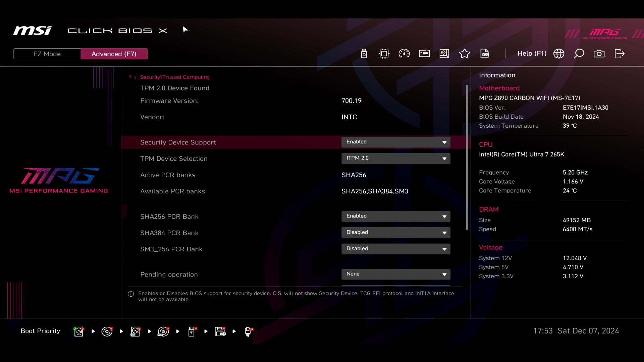Click the search magnifier icon
Viewport: 644px width, 362px height.
579,54
